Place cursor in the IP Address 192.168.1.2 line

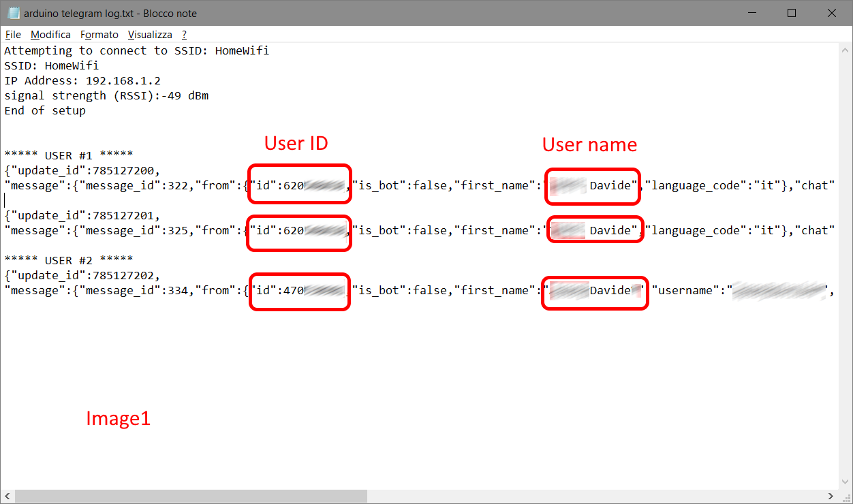[x=82, y=80]
